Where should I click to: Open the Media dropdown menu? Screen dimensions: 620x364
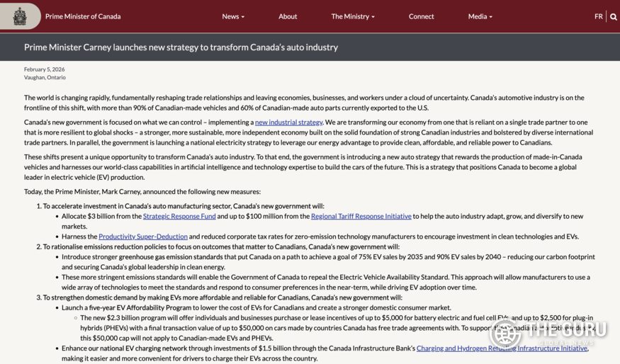tap(480, 16)
